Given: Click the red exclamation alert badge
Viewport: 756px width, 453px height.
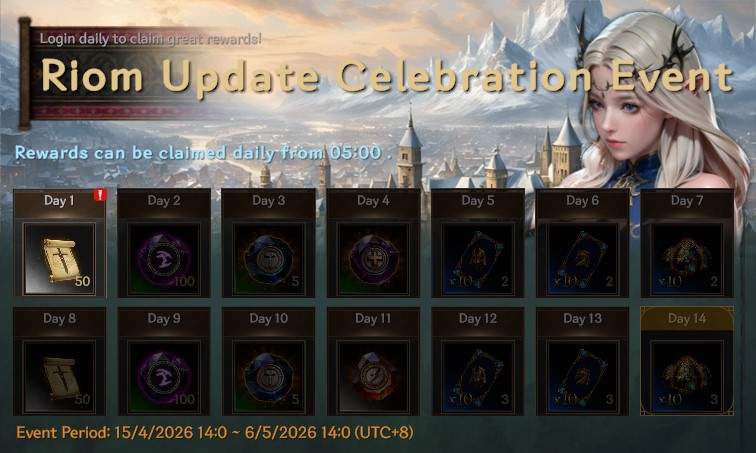Looking at the screenshot, I should point(100,195).
